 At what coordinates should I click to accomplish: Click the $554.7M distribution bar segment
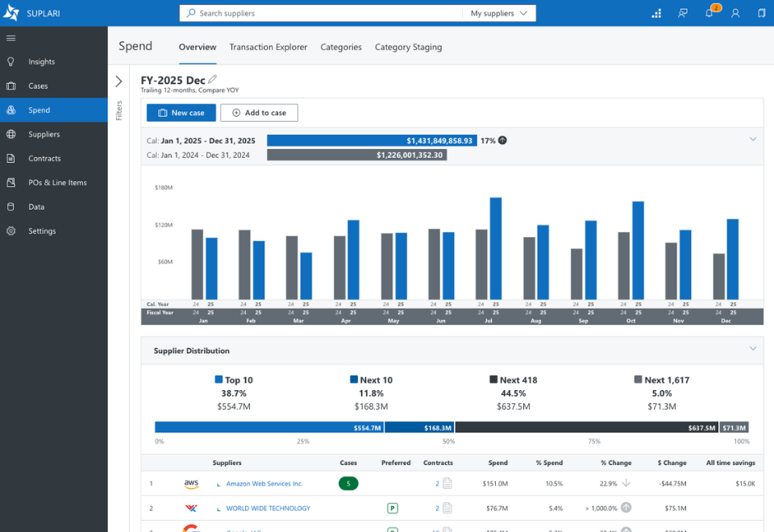[x=269, y=427]
